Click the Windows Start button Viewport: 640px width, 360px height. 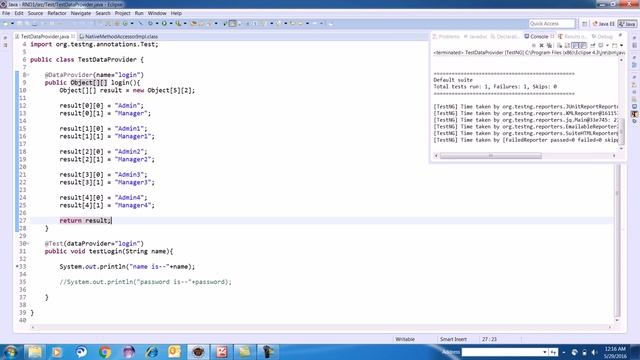[x=10, y=352]
